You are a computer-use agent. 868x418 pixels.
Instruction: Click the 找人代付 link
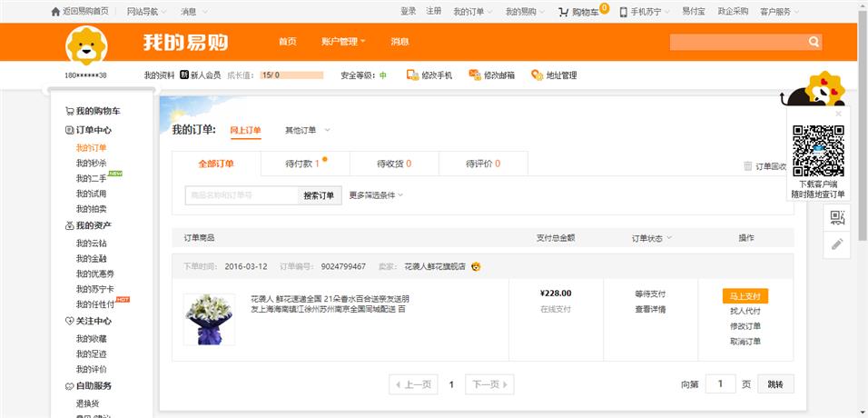[745, 312]
